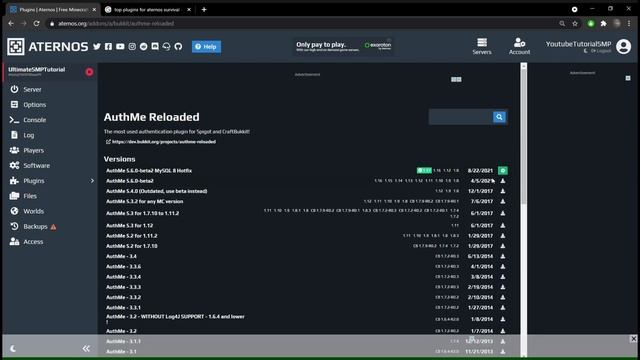Download AuthMe - 3.3.4 version
Image resolution: width=640 pixels, height=360 pixels.
503,277
